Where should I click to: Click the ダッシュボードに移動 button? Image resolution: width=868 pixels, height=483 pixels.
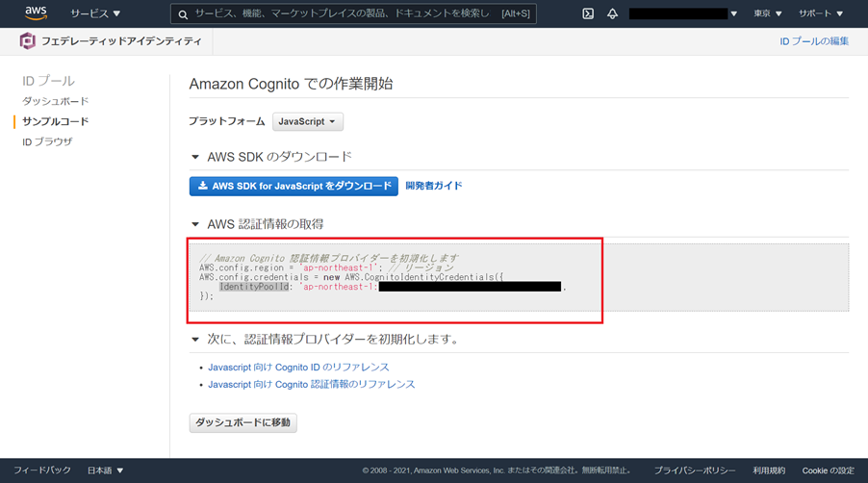[x=243, y=422]
